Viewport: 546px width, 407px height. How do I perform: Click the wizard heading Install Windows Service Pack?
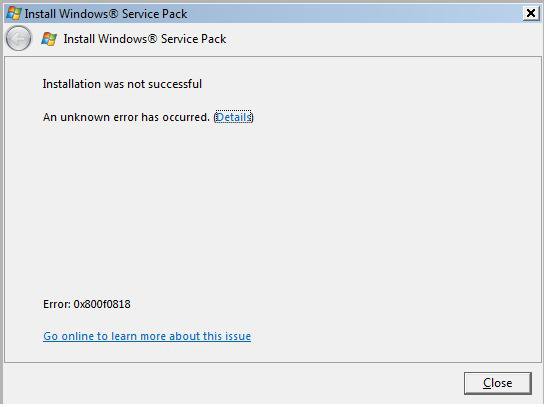(x=145, y=39)
